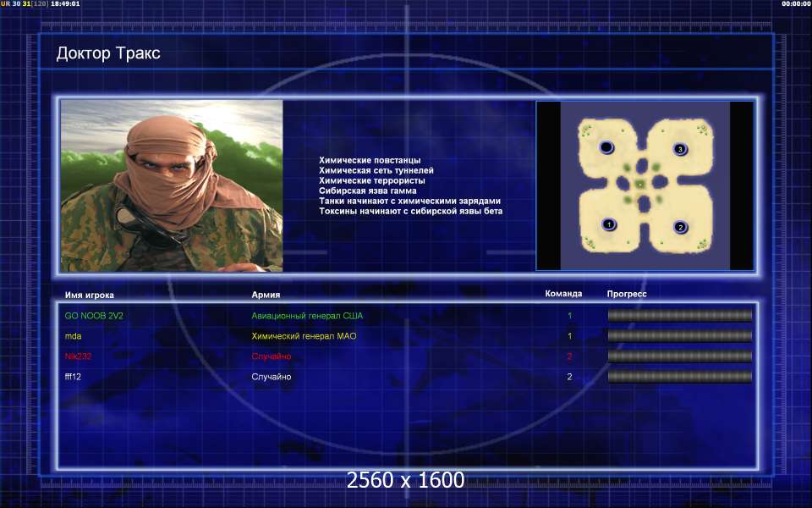
Task: Click team number 2 in fff12's row
Action: (569, 377)
